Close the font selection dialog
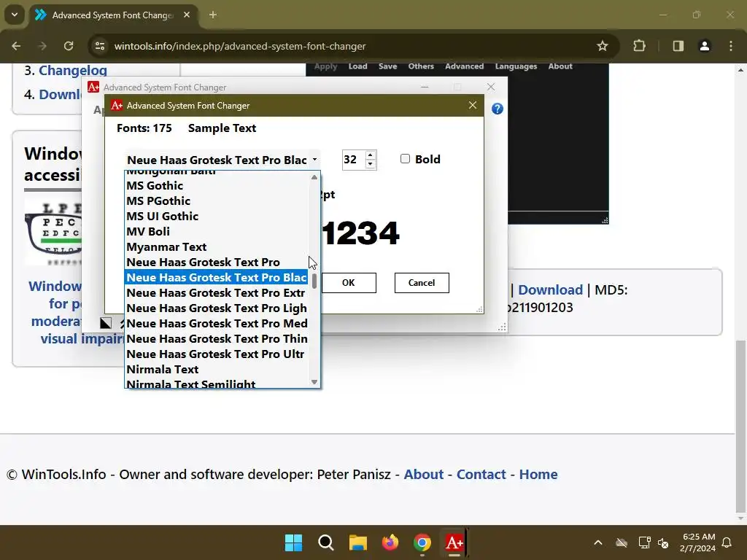This screenshot has height=560, width=747. [x=472, y=105]
